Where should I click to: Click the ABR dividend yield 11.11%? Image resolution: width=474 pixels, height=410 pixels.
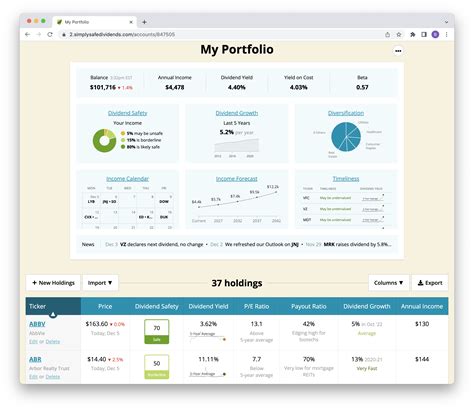point(208,359)
